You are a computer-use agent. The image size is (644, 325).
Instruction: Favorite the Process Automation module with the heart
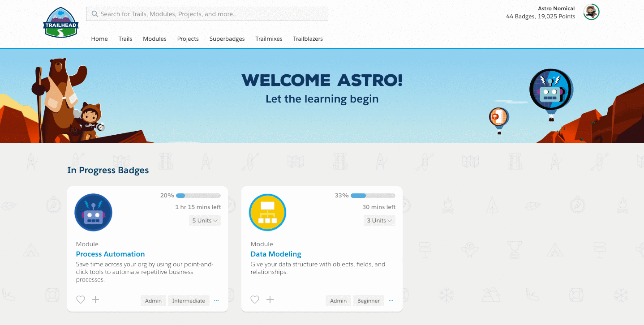click(x=81, y=300)
